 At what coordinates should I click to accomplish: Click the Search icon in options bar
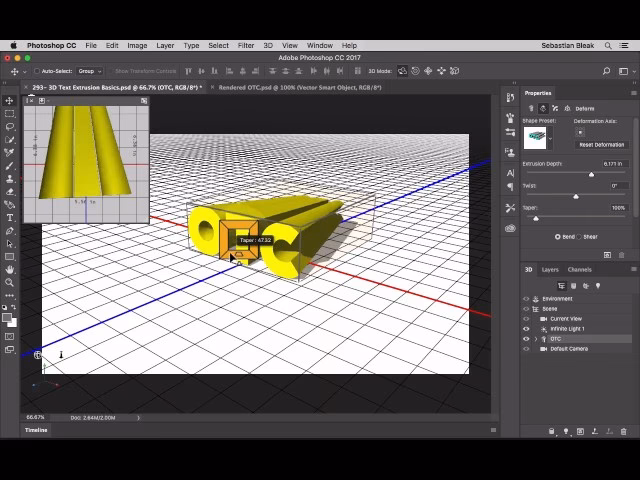(606, 71)
